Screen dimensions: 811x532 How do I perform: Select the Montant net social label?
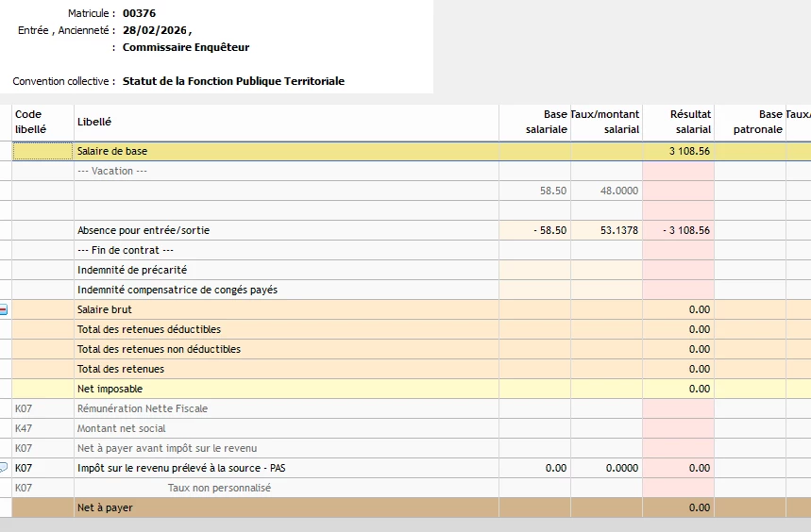click(122, 428)
